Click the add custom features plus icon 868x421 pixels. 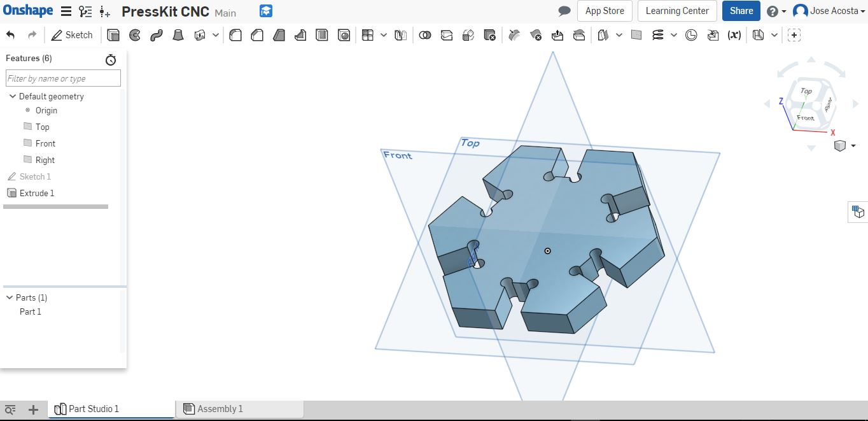pos(794,35)
